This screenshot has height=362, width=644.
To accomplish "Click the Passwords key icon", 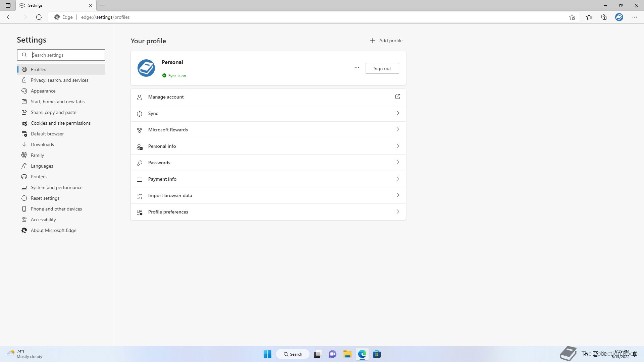I will click(140, 163).
